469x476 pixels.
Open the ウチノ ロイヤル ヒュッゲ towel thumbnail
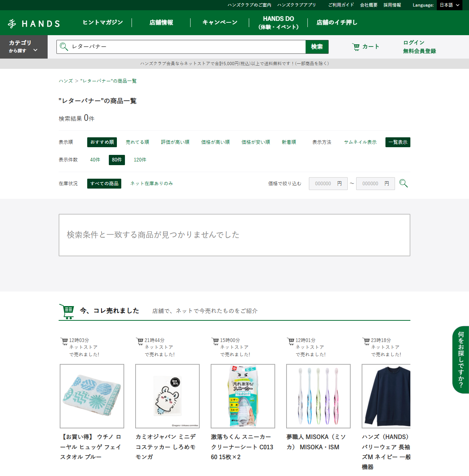pos(92,396)
